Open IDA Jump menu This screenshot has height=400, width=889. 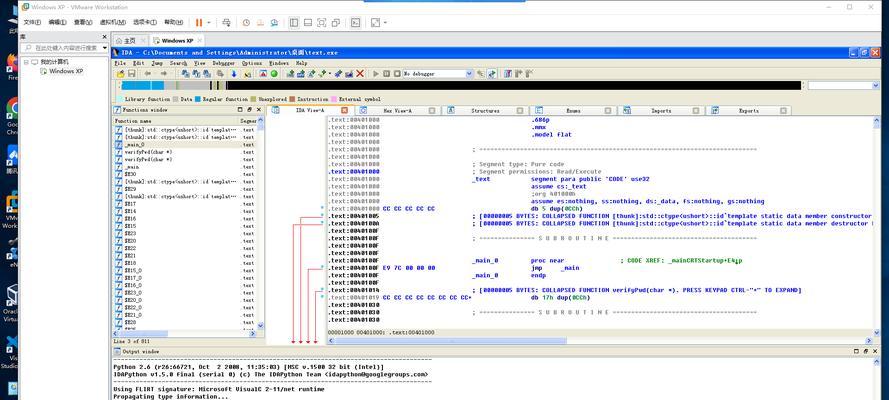[157, 63]
